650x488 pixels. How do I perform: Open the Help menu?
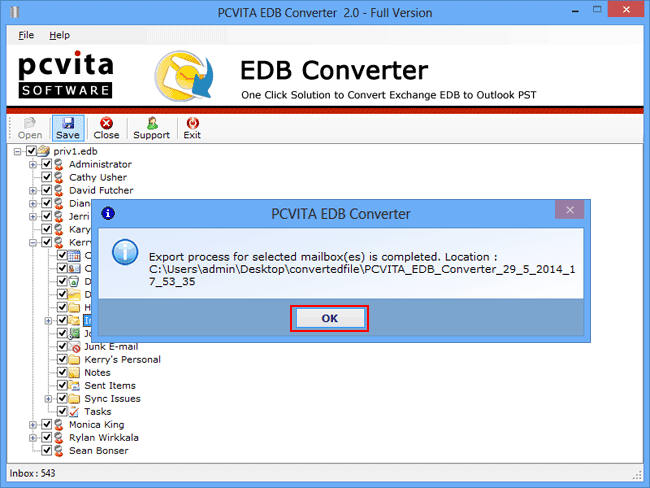[59, 35]
